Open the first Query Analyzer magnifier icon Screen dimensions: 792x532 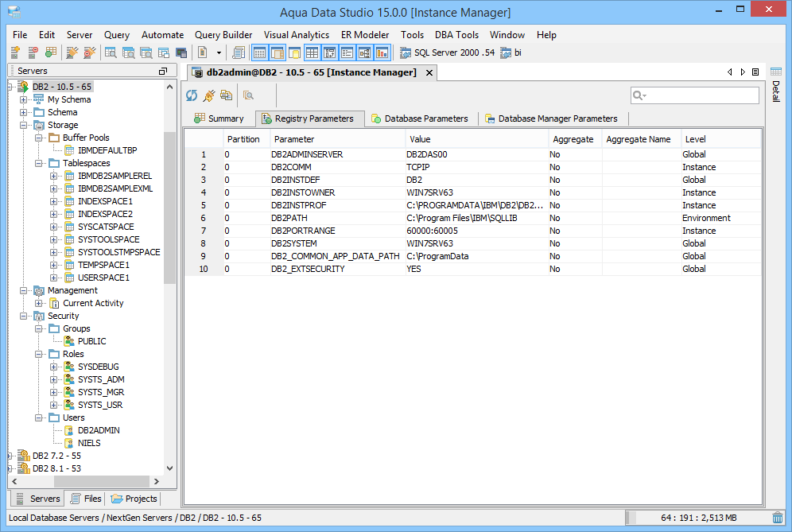coord(111,52)
